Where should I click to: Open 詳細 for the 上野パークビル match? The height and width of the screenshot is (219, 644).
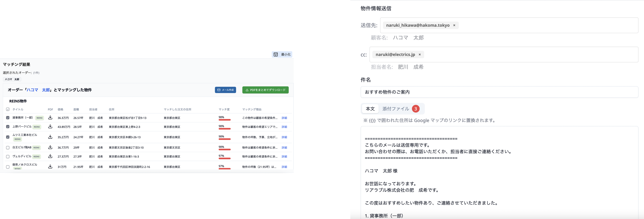coord(284,127)
